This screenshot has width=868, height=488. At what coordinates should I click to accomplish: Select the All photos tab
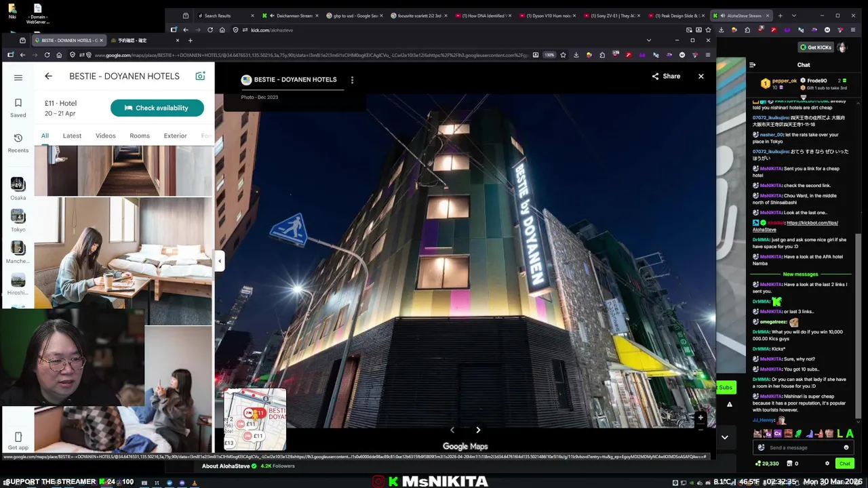click(x=45, y=136)
